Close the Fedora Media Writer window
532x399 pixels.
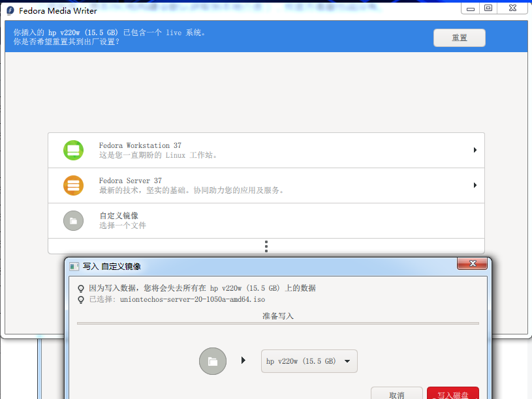pyautogui.click(x=512, y=8)
